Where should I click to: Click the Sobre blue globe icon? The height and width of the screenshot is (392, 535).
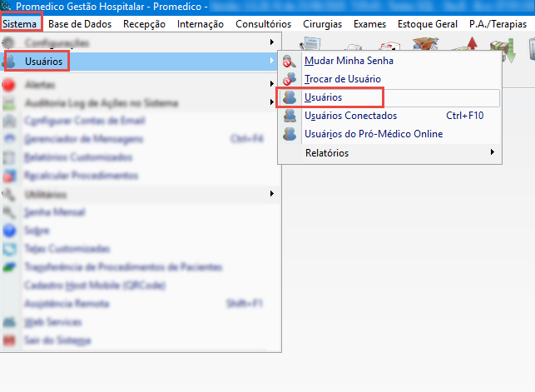(x=10, y=231)
